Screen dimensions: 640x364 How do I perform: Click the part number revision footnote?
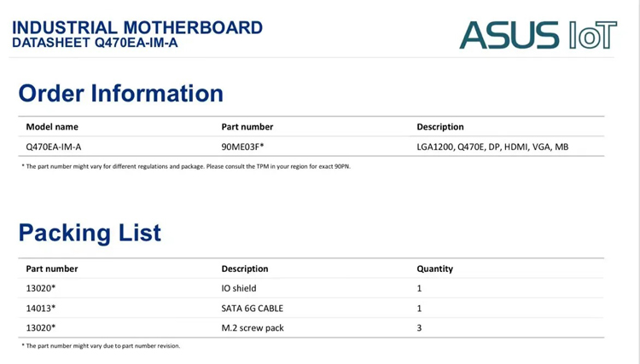point(101,345)
